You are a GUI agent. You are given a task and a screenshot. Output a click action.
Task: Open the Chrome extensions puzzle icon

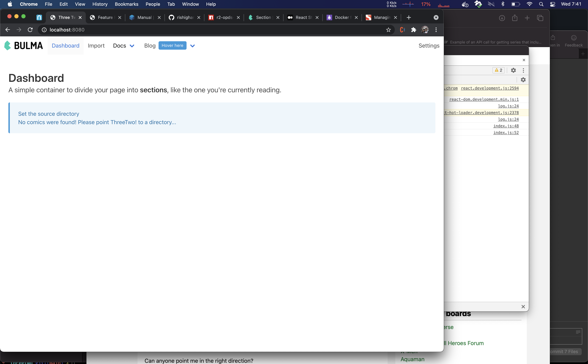[x=414, y=30]
